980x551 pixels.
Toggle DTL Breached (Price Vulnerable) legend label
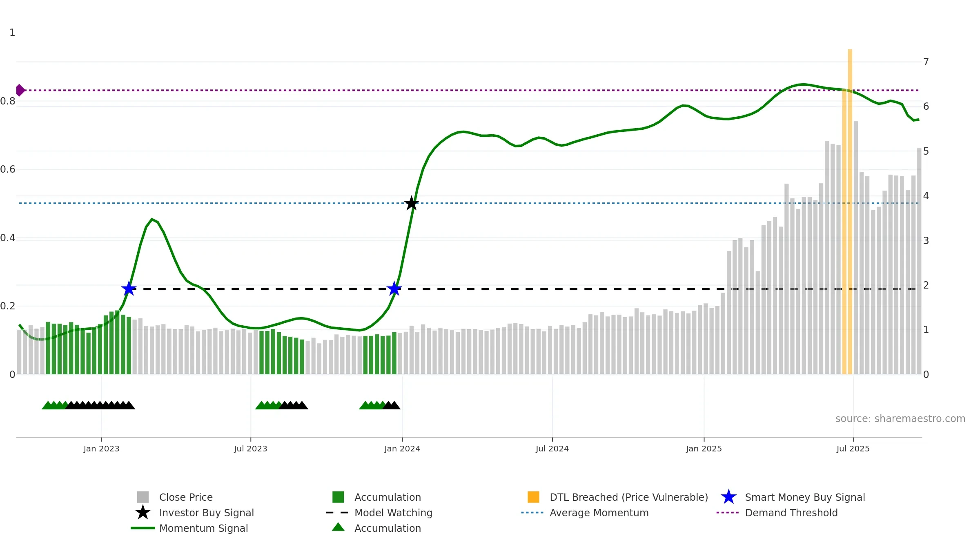(629, 497)
